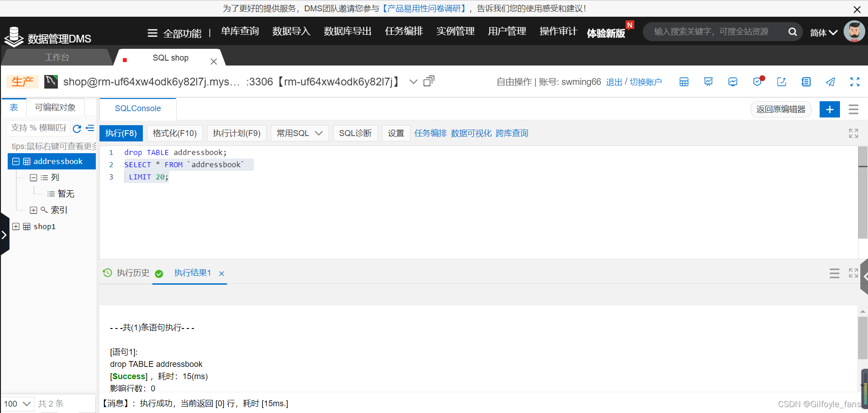Viewport: 868px width, 413px height.
Task: Open the grid/table view icon
Action: 684,82
